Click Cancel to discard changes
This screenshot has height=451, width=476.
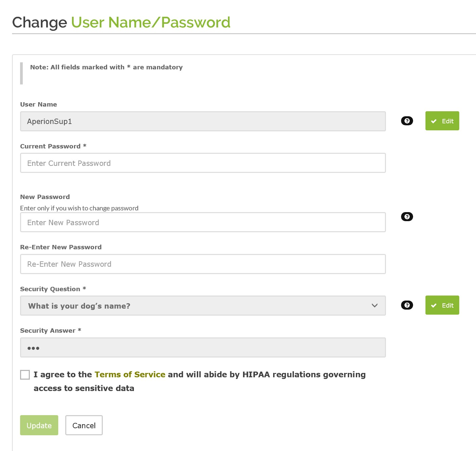coord(84,425)
